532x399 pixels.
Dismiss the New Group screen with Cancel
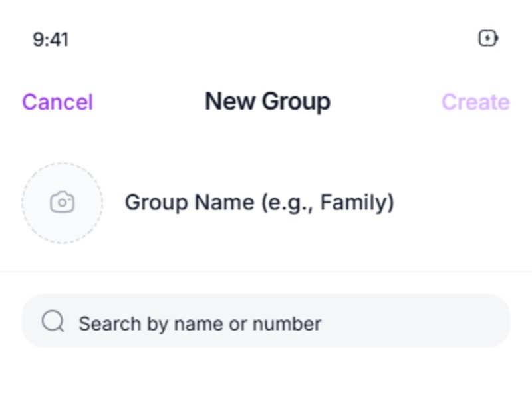click(x=57, y=102)
